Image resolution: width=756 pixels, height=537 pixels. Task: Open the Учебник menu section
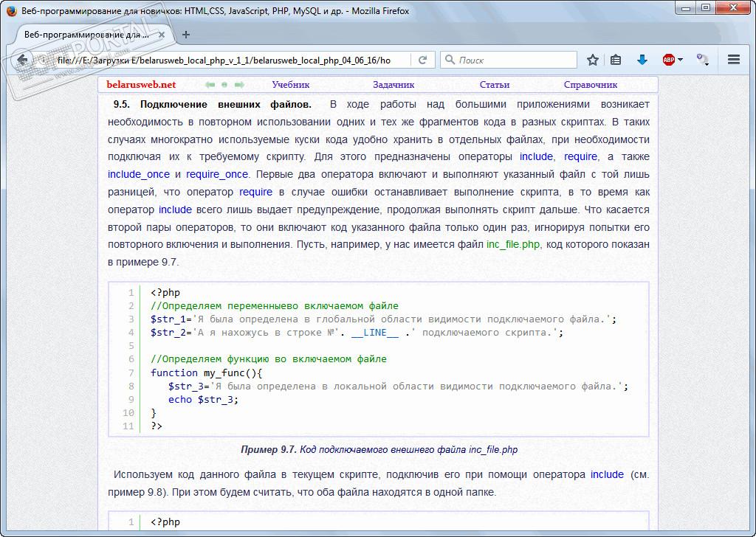click(290, 85)
